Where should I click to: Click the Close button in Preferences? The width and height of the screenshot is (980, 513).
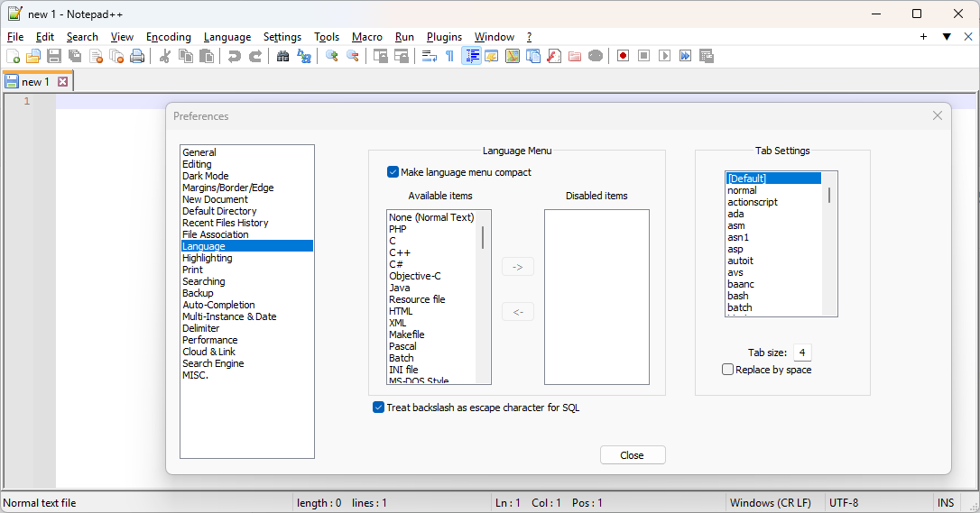633,455
